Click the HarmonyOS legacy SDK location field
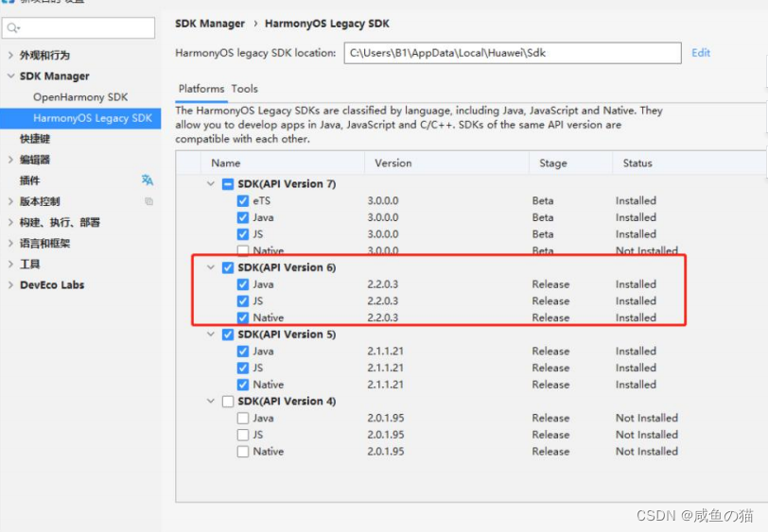 tap(513, 53)
